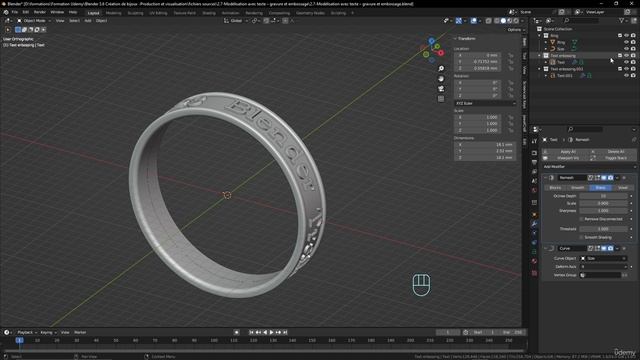
Task: Hide the Ring collection with eye icon
Action: click(x=627, y=36)
